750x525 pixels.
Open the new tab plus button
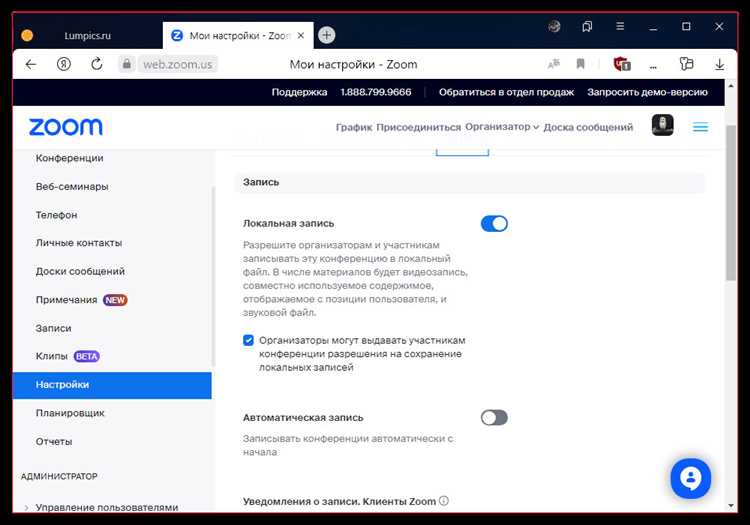pos(327,35)
